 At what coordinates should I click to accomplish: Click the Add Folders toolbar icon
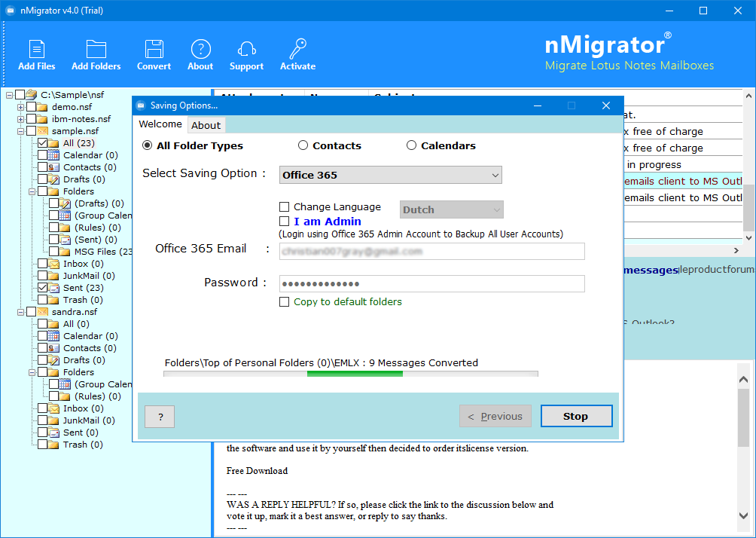coord(96,49)
